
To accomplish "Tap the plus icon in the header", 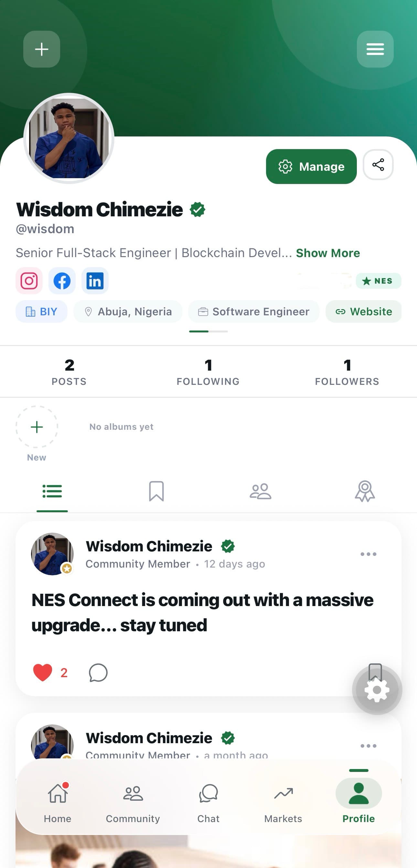I will (41, 49).
